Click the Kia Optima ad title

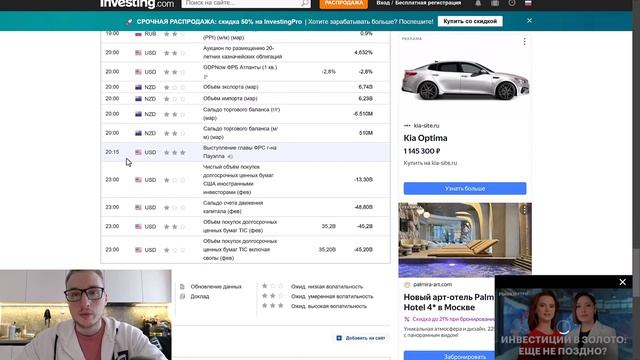click(x=425, y=138)
